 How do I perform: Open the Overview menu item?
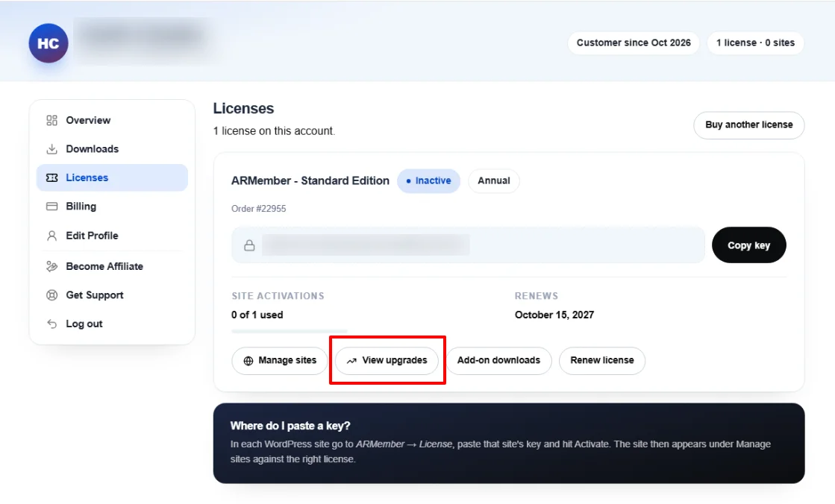pos(112,120)
